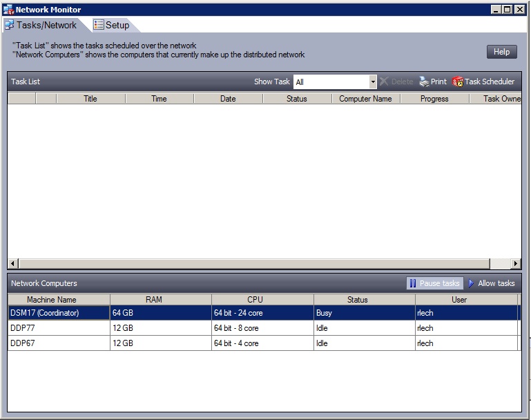The width and height of the screenshot is (531, 420).
Task: Click rlech user in DDP77 row
Action: click(466, 328)
